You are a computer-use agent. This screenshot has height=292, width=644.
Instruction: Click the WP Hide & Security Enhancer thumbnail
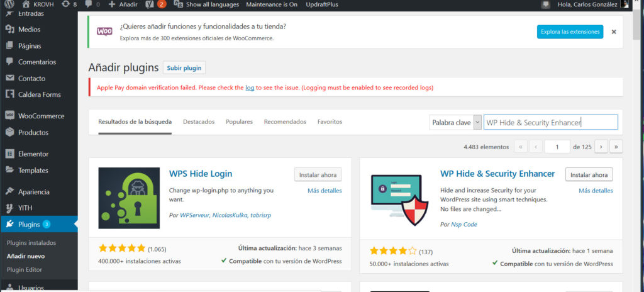(x=400, y=198)
